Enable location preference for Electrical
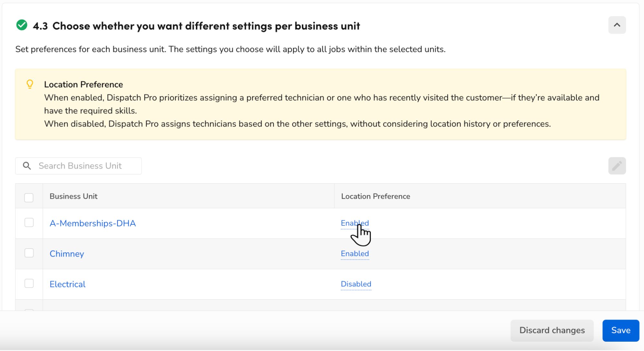The height and width of the screenshot is (351, 644). click(356, 284)
